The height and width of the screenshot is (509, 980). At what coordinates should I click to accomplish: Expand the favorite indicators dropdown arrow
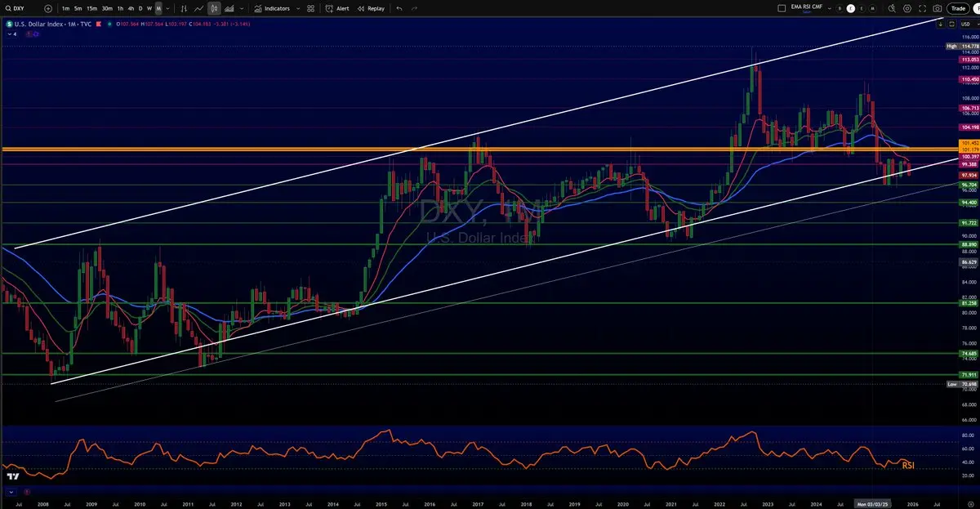(x=298, y=8)
